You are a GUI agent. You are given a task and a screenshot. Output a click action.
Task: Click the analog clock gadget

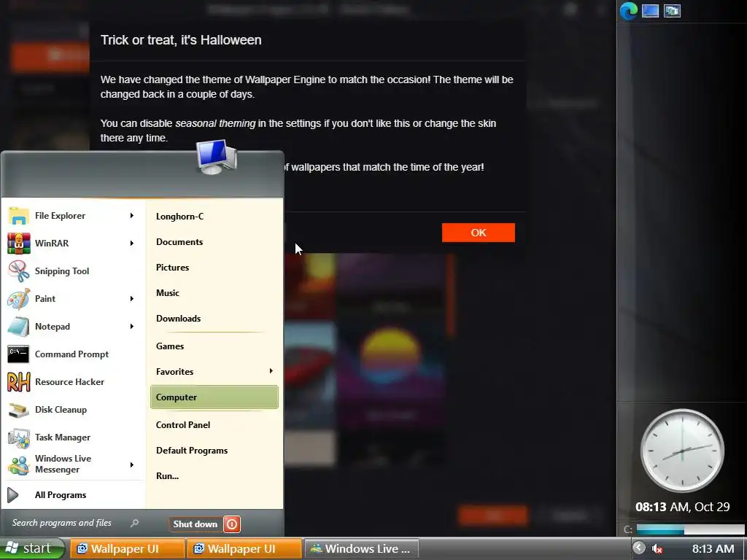682,451
